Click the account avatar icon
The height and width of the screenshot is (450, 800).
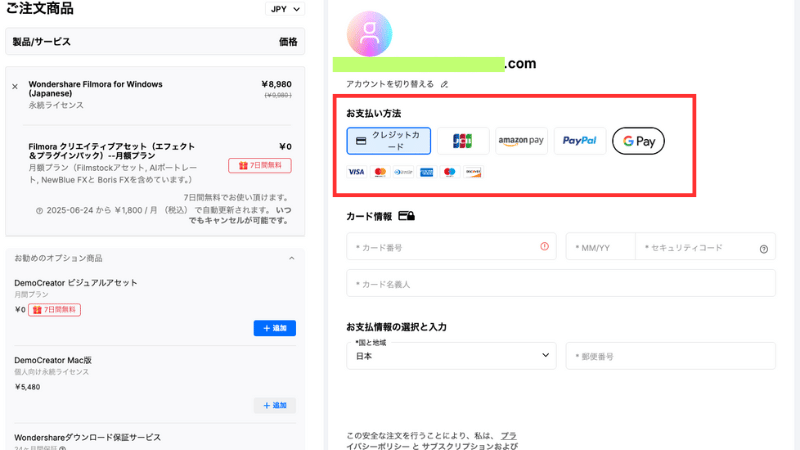pos(369,34)
